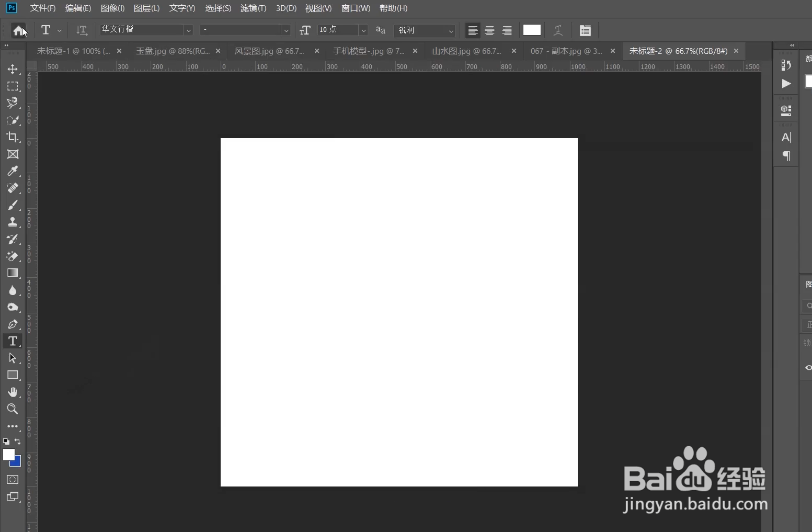Image resolution: width=812 pixels, height=532 pixels.
Task: Set the foreground color swatch
Action: (8, 455)
